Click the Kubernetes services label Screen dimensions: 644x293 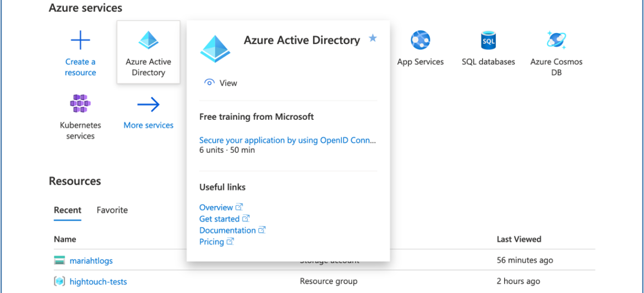[x=80, y=130]
